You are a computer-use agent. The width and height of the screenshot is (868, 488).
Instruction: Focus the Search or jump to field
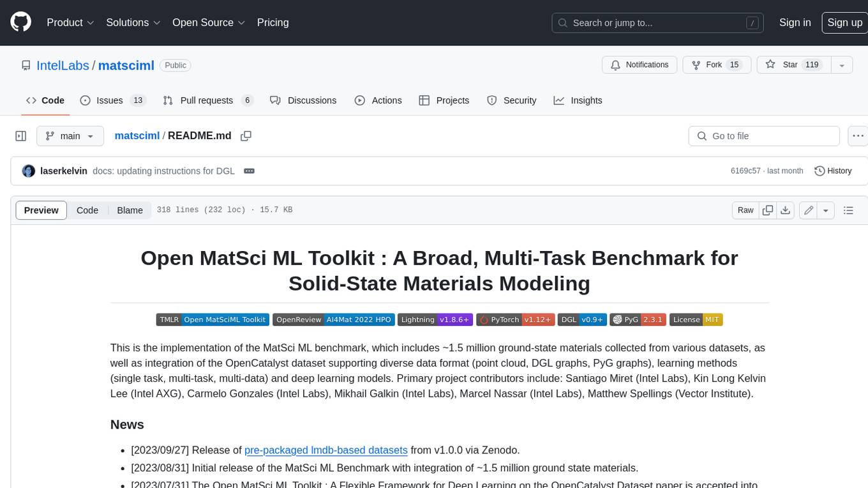[x=658, y=22]
